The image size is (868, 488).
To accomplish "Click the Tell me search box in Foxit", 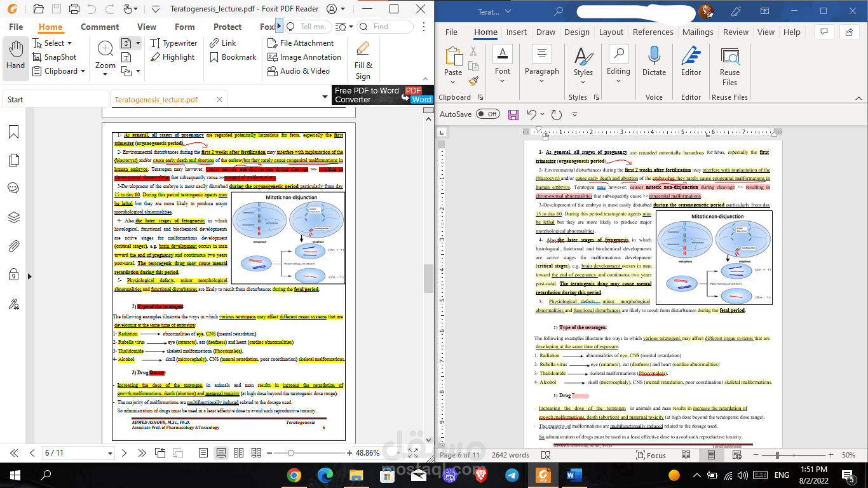I will point(307,27).
